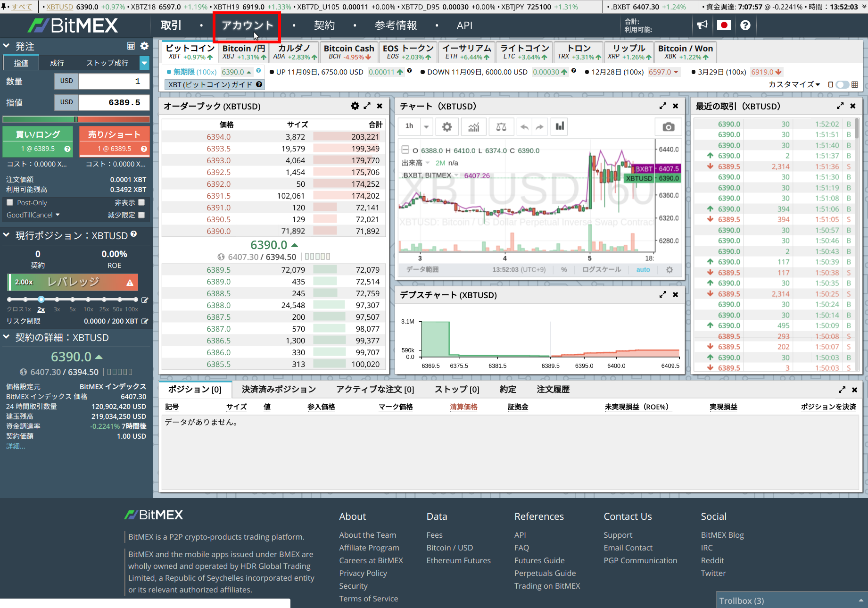Image resolution: width=868 pixels, height=608 pixels.
Task: Focus the 数量 quantity input field
Action: [x=114, y=81]
